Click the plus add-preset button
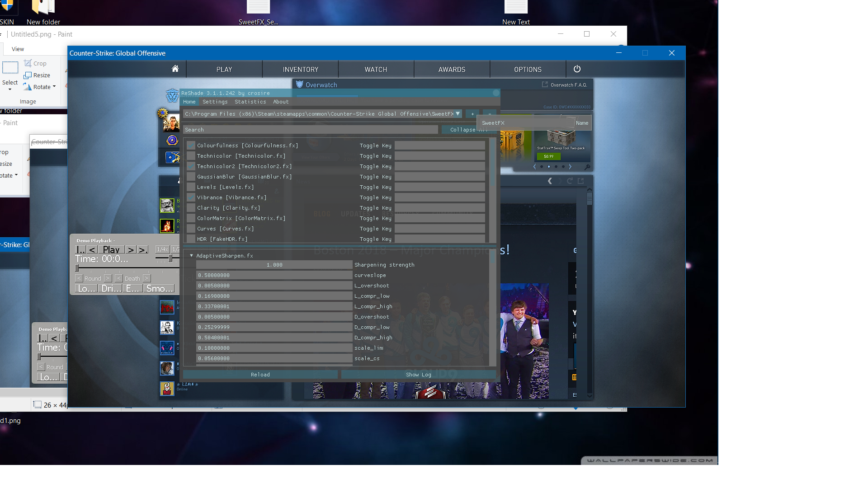Screen dimensions: 868x488 point(472,114)
